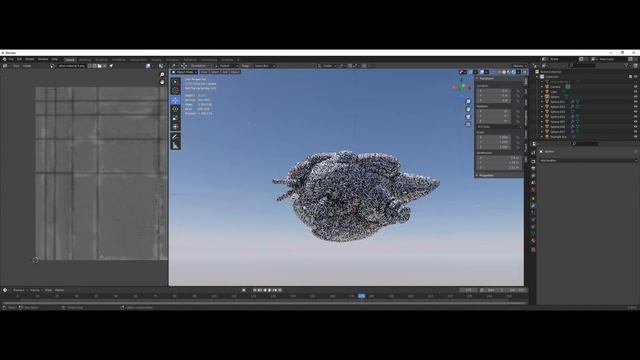Switch to the Modeling workspace tab
This screenshot has height=360, width=640.
point(85,60)
